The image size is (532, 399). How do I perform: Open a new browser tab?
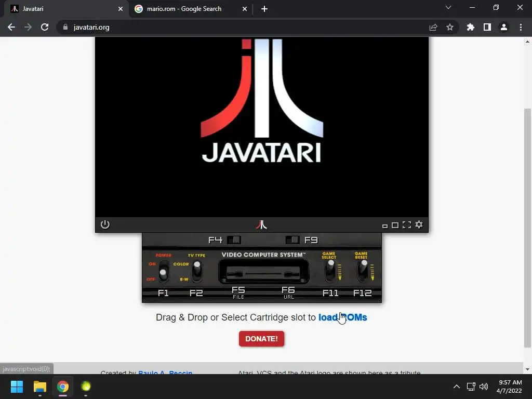(x=264, y=9)
